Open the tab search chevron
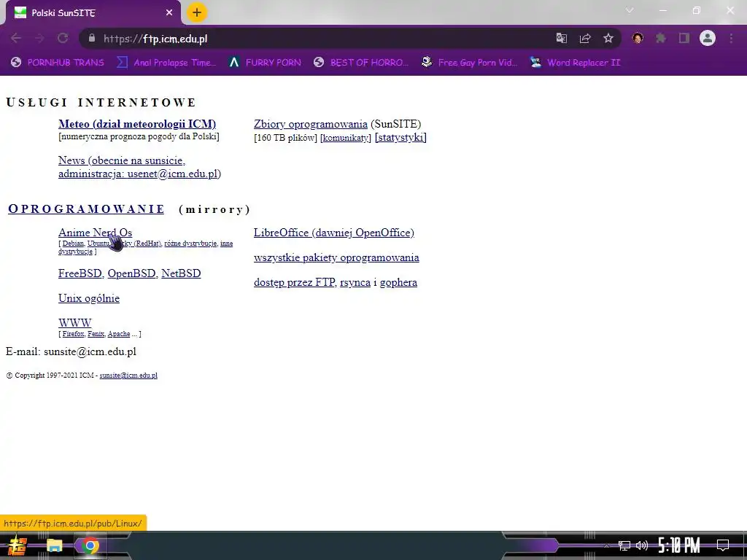Viewport: 747px width, 560px height. pos(630,10)
